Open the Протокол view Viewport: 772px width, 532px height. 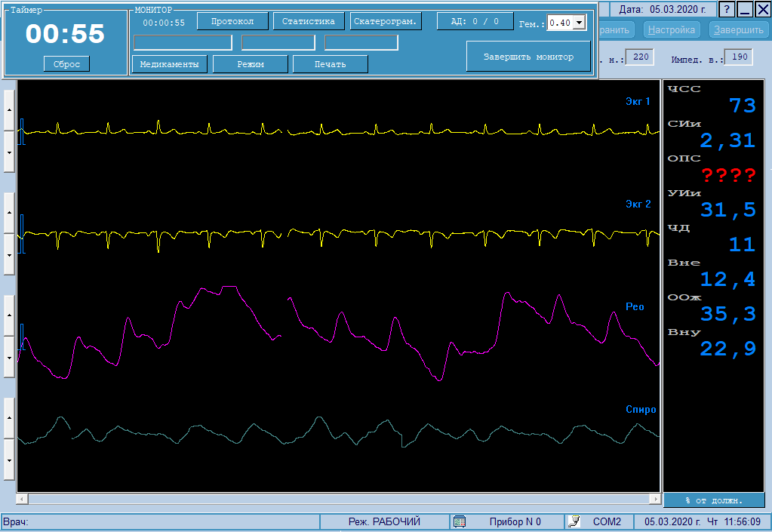click(232, 21)
